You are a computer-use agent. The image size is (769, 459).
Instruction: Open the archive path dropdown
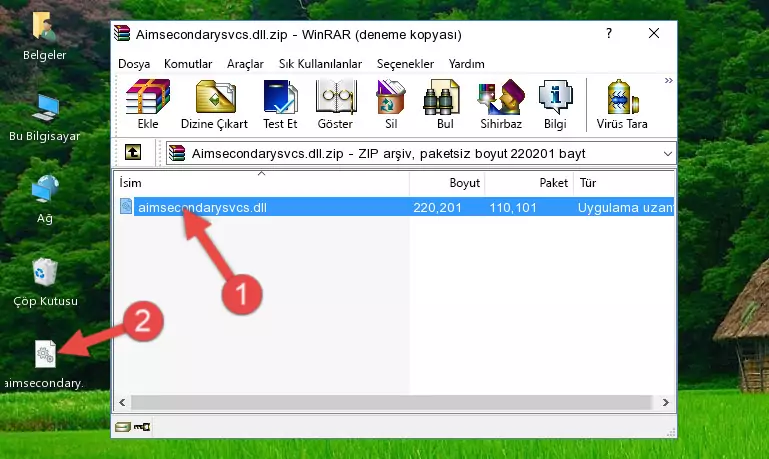click(x=667, y=153)
